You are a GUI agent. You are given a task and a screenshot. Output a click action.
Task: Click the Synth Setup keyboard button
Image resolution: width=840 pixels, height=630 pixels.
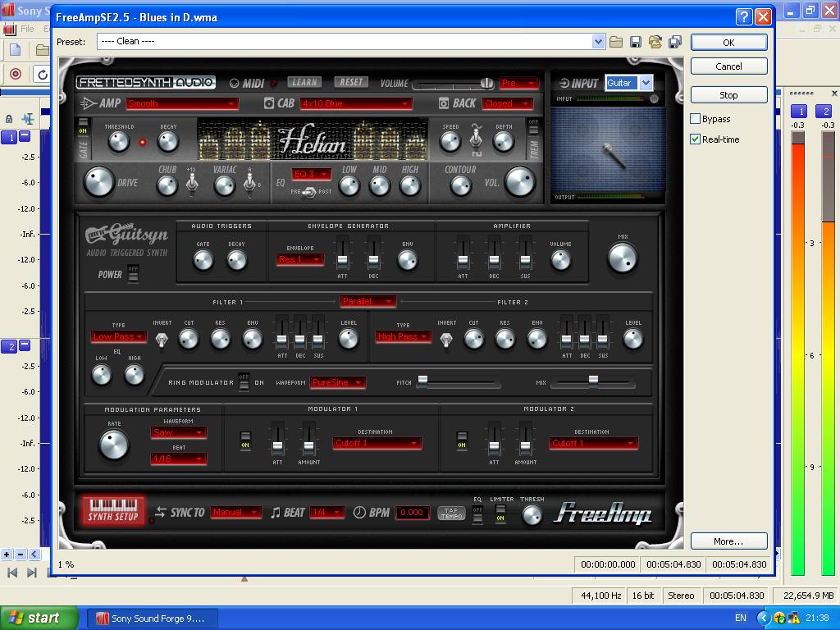click(113, 511)
